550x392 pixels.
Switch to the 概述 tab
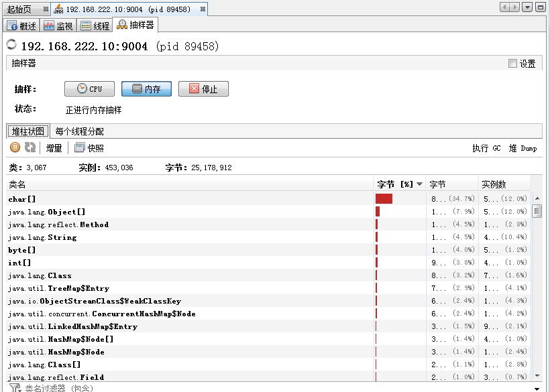(21, 25)
